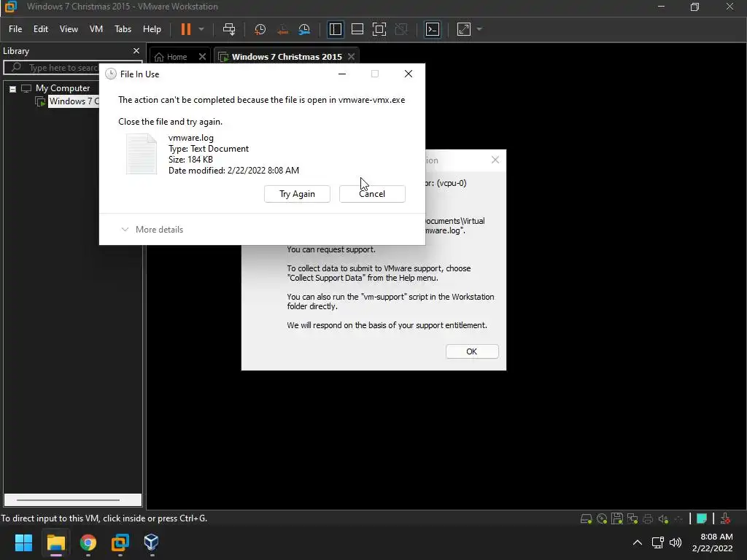Screen dimensions: 747x560
Task: Toggle the thumbnail bar view icon
Action: click(357, 29)
